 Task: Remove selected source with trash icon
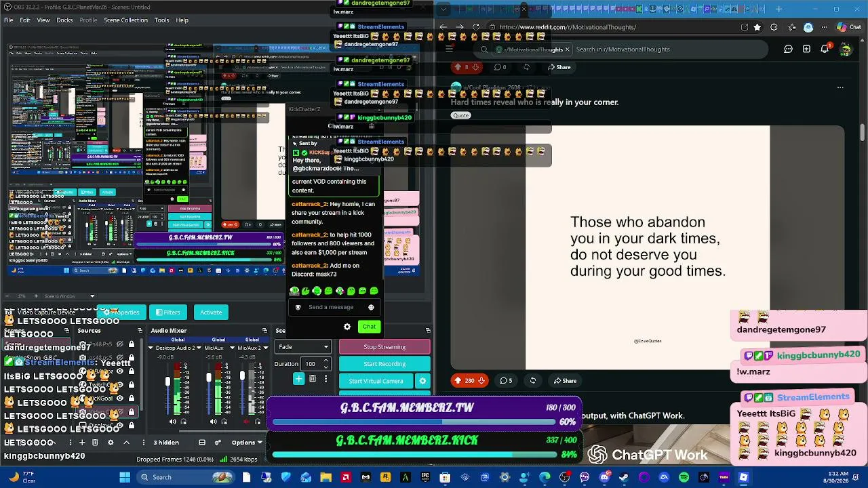point(96,443)
